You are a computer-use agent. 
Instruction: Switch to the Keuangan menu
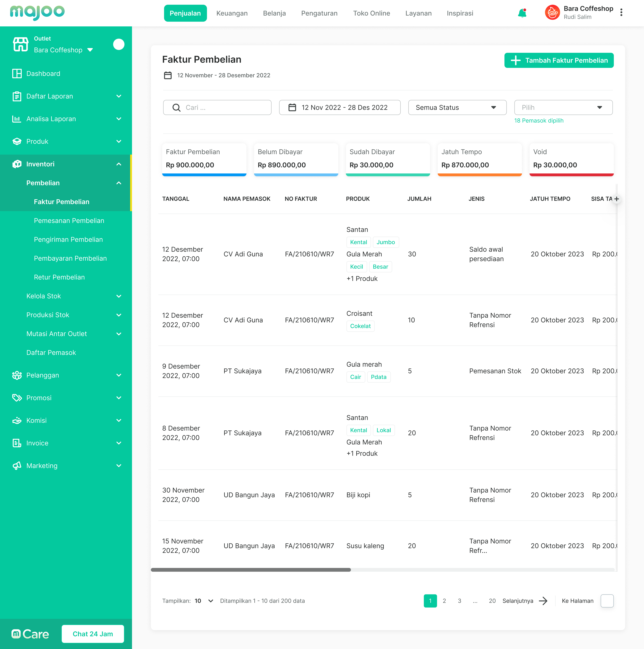coord(232,13)
